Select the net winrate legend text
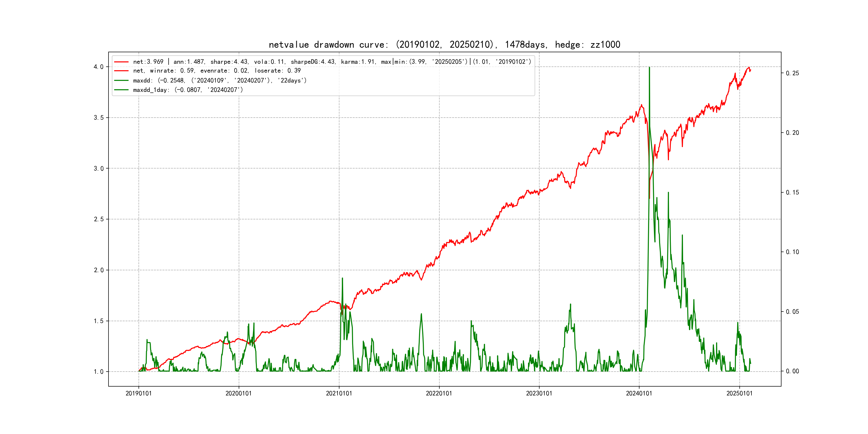Viewport: 868px width, 434px height. tap(217, 71)
